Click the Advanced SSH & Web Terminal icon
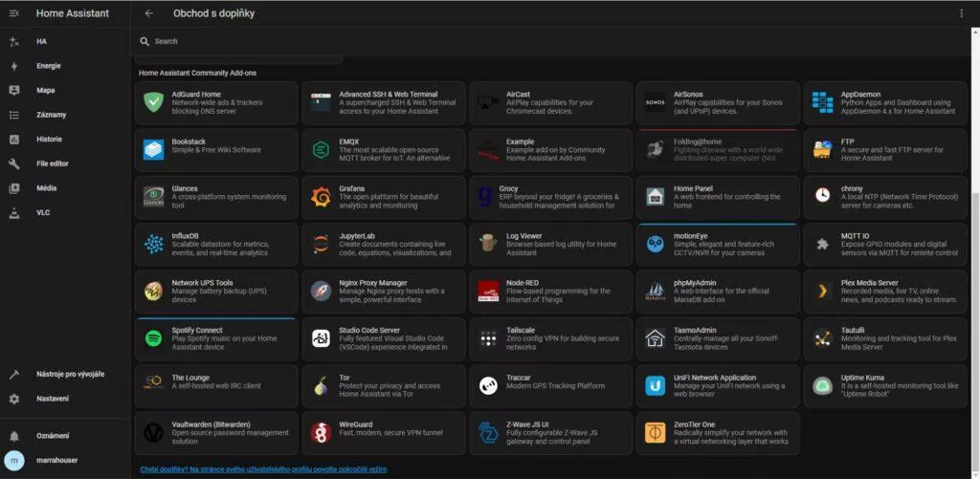 point(321,102)
